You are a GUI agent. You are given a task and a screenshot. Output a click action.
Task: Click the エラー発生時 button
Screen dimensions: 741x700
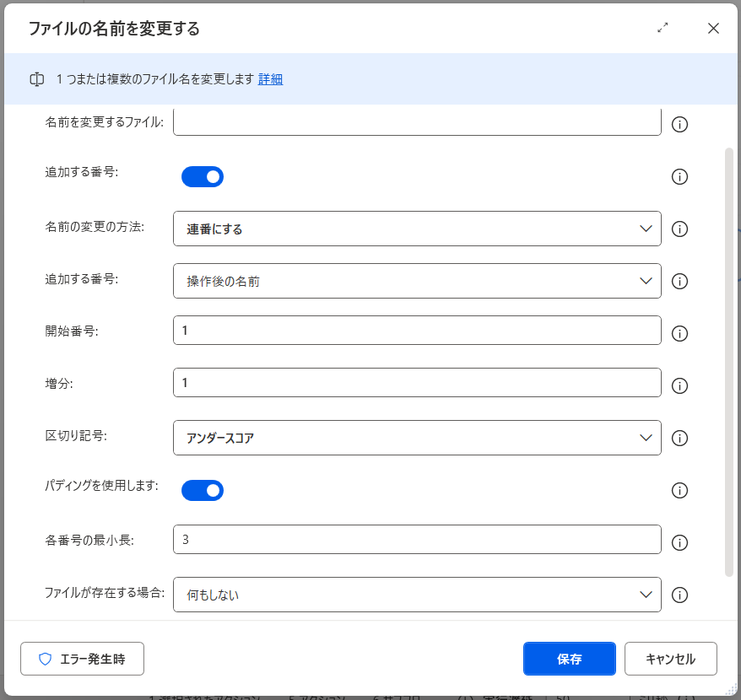click(82, 659)
